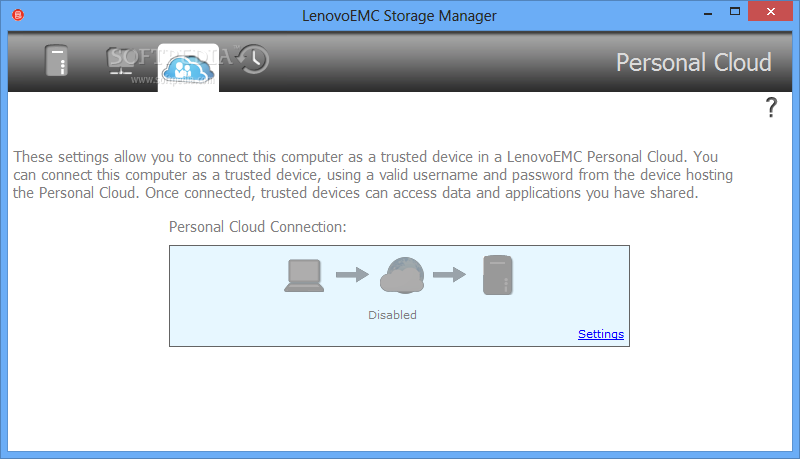Switch to the network computer tab icon
Image resolution: width=800 pixels, height=459 pixels.
(x=121, y=61)
